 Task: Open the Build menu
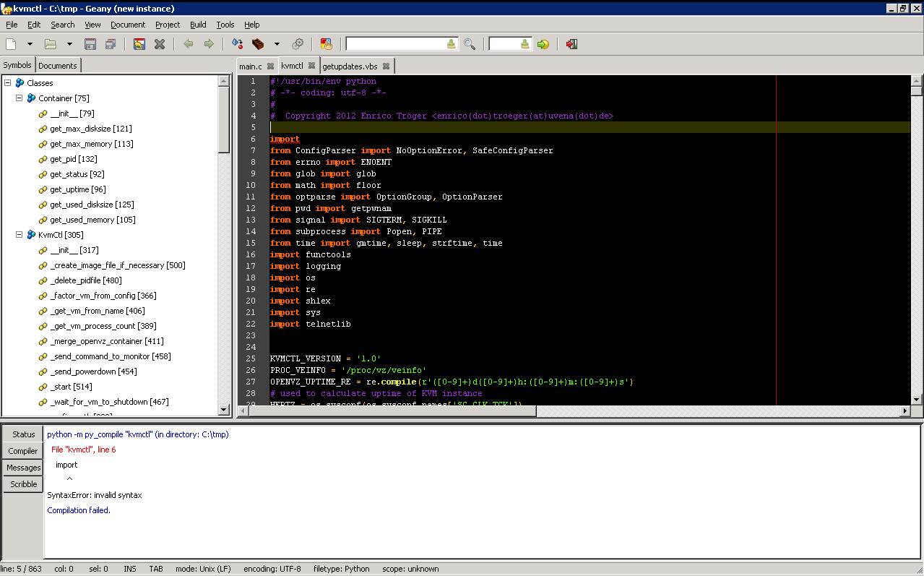pos(198,25)
